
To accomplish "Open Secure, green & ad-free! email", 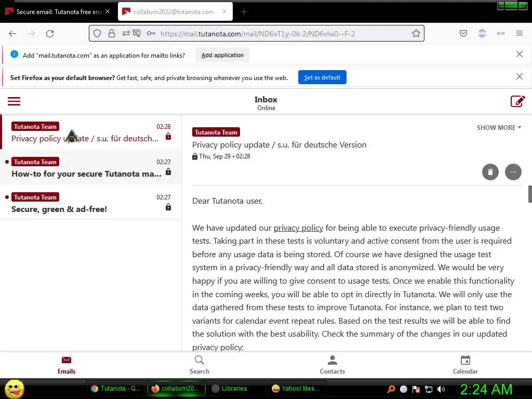I will [91, 203].
